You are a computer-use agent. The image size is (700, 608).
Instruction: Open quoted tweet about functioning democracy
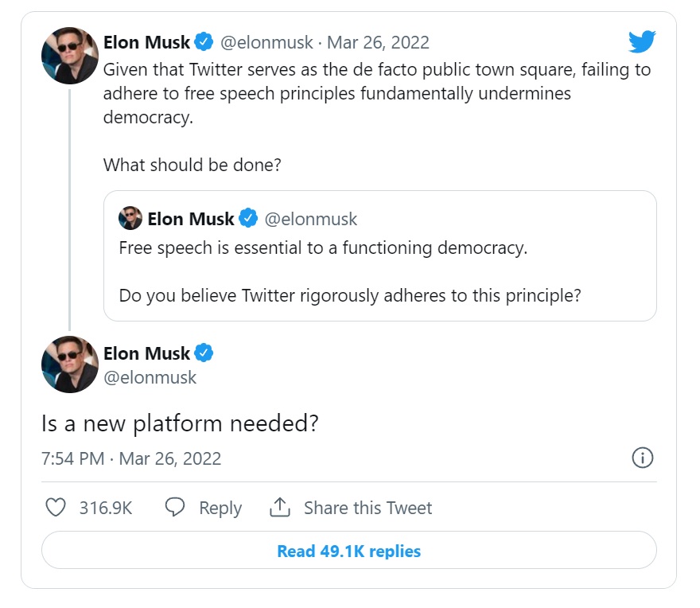coord(379,271)
